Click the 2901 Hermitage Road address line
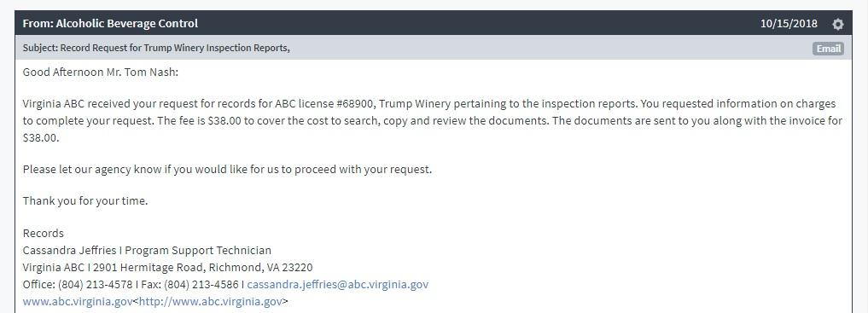This screenshot has width=868, height=313. point(168,268)
